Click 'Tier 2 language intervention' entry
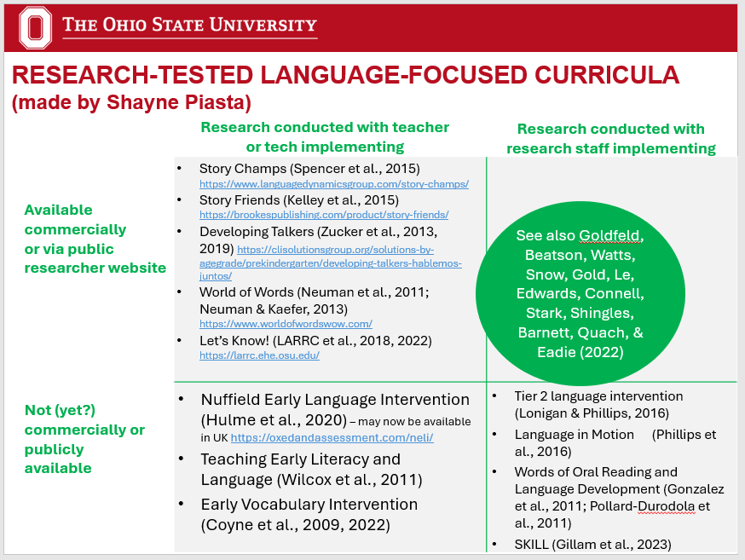Viewport: 745px width, 560px height. 598,396
